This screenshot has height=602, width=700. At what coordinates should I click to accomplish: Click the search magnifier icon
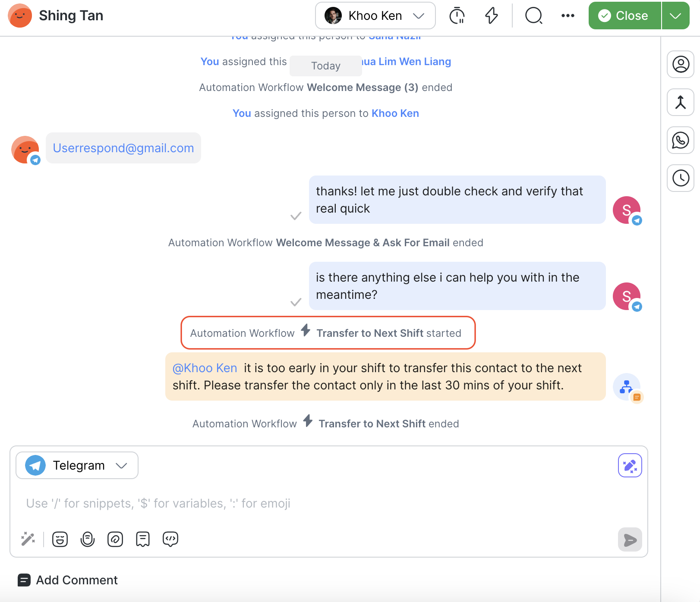[533, 16]
